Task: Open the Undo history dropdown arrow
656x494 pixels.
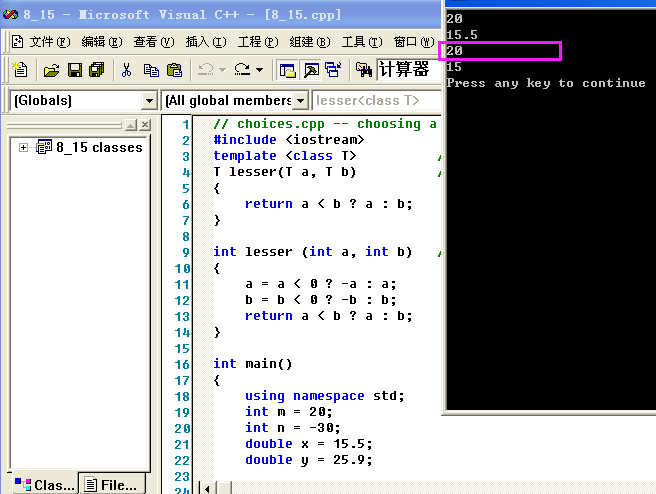Action: (223, 70)
